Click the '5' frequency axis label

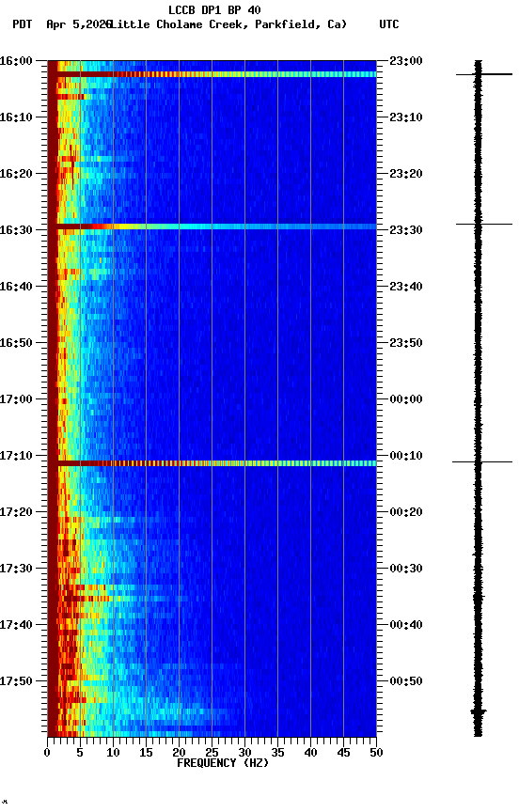click(x=80, y=753)
